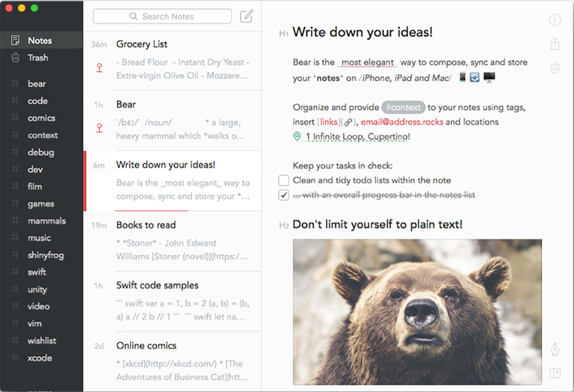Click the hash icon beside comics tag
The width and height of the screenshot is (574, 392).
(x=15, y=118)
